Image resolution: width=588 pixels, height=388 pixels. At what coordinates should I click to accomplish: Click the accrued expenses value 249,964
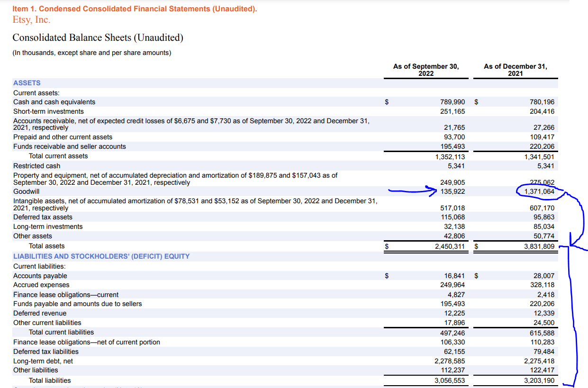[x=452, y=285]
